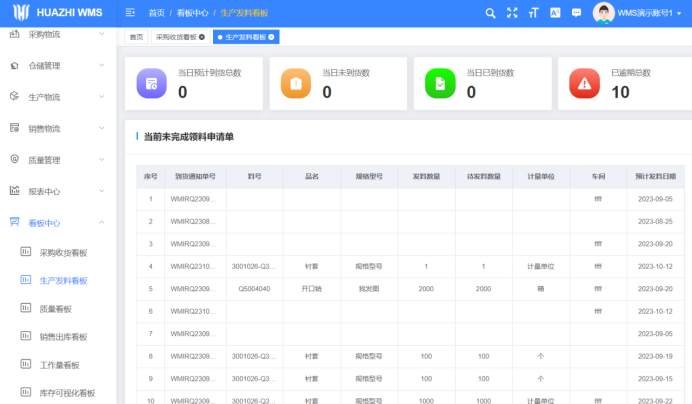The width and height of the screenshot is (692, 404).
Task: Click the search magnifier icon in header
Action: click(490, 13)
